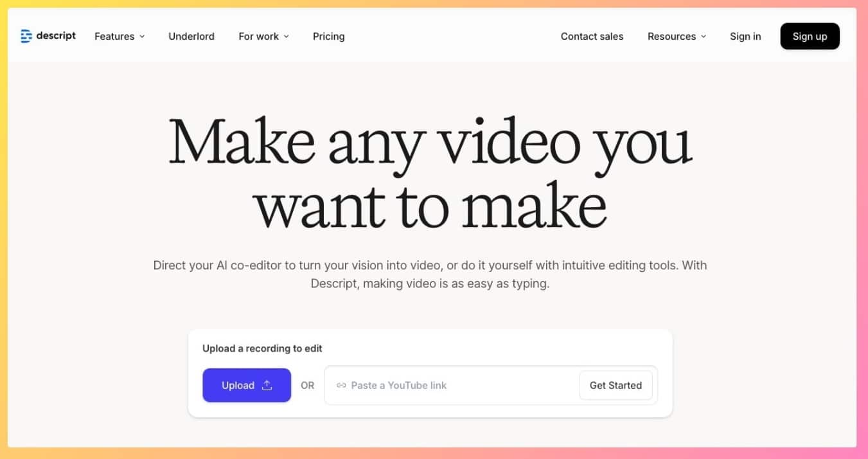Open the Features menu label
The height and width of the screenshot is (459, 868).
[x=114, y=37]
